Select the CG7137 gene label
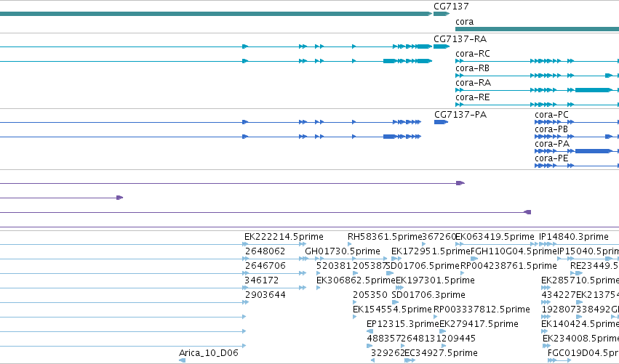Image resolution: width=619 pixels, height=364 pixels. 451,7
